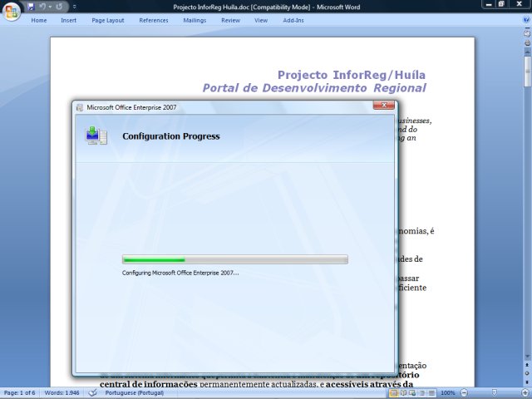Click the proofing errors check icon
The width and height of the screenshot is (532, 399).
point(92,393)
